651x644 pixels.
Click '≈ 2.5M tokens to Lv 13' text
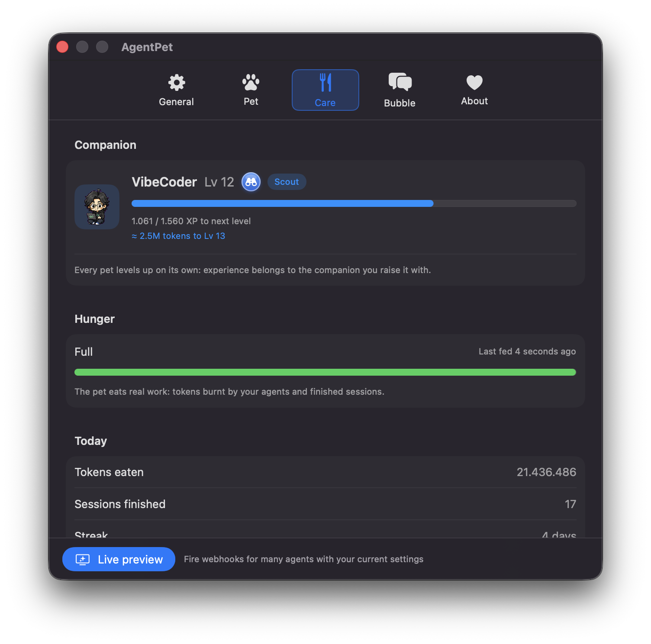coord(178,236)
